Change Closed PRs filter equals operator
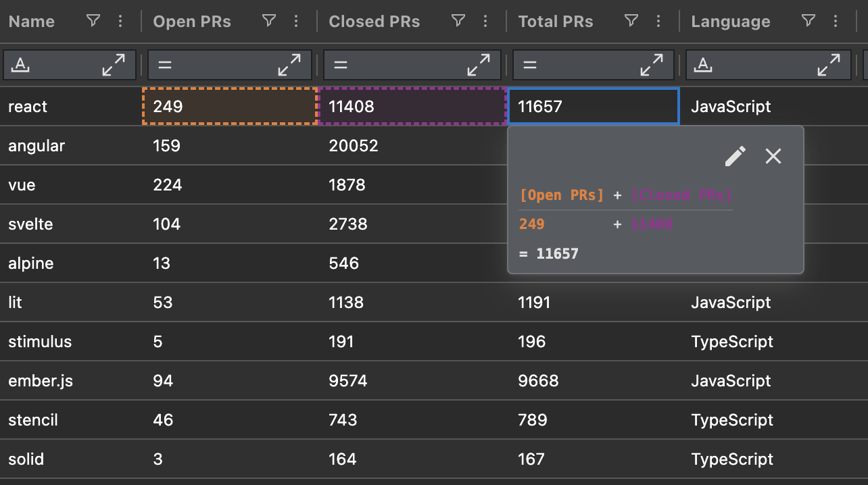The image size is (868, 485). pyautogui.click(x=341, y=65)
